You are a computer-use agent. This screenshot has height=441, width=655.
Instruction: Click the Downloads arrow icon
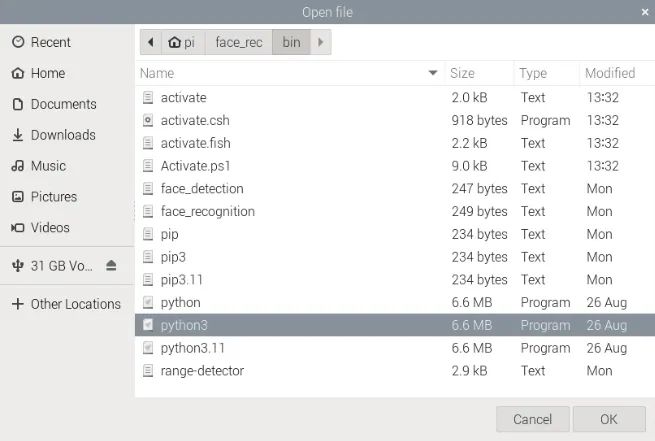[18, 135]
